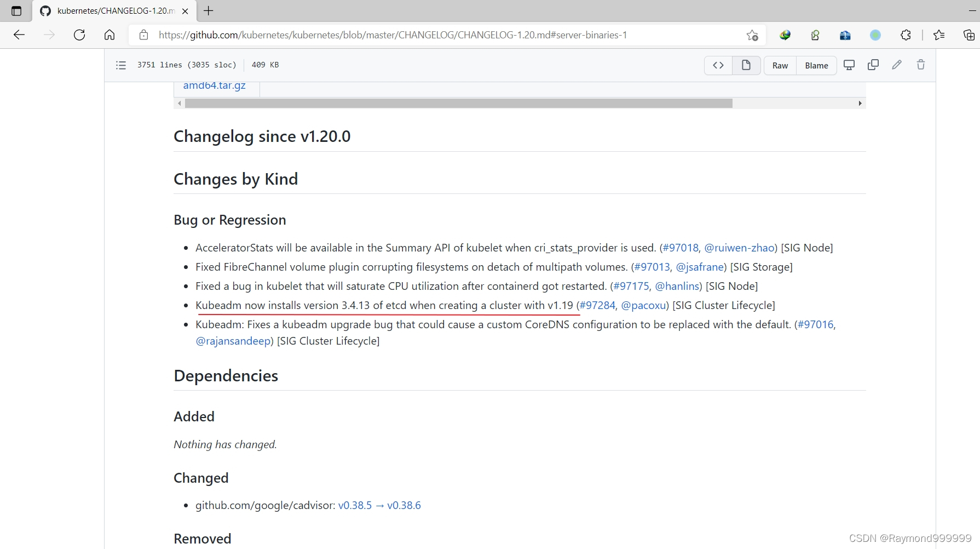Click the 'Changelog since v1.20.0' heading
This screenshot has width=980, height=549.
(262, 136)
